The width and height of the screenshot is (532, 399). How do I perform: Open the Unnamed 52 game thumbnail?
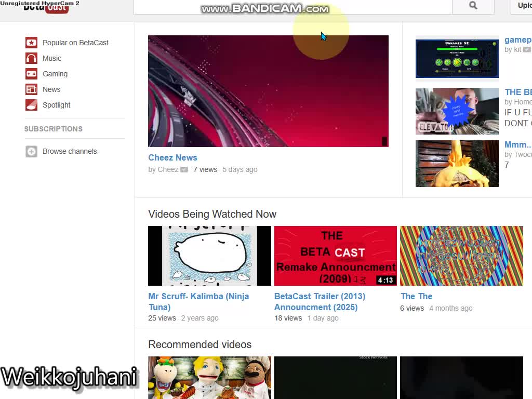[x=457, y=59]
